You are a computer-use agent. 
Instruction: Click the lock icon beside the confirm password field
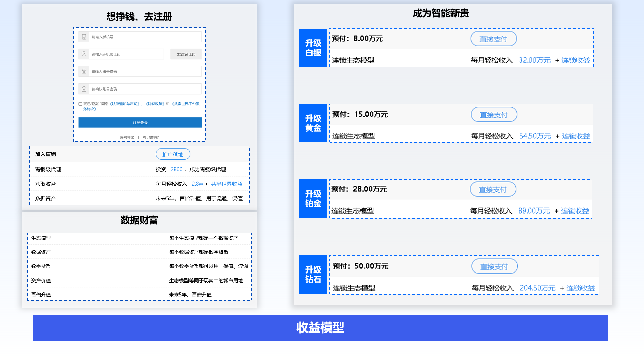click(84, 89)
